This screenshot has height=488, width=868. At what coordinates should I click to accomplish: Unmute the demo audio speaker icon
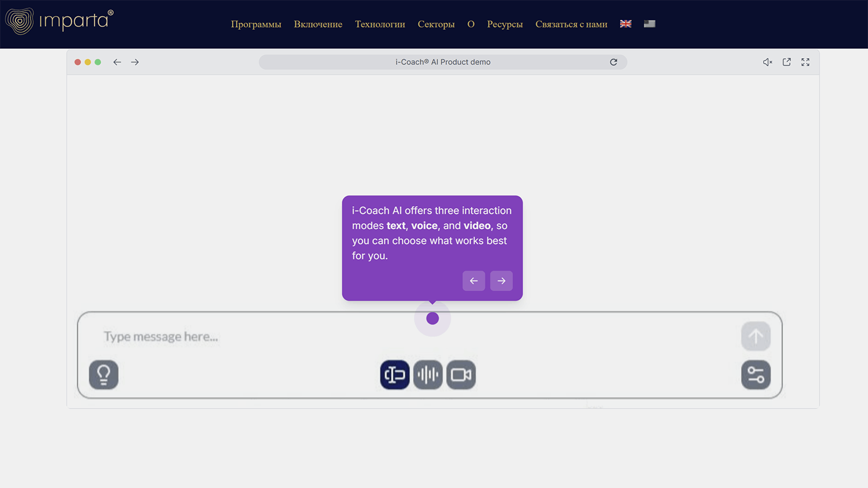tap(767, 62)
